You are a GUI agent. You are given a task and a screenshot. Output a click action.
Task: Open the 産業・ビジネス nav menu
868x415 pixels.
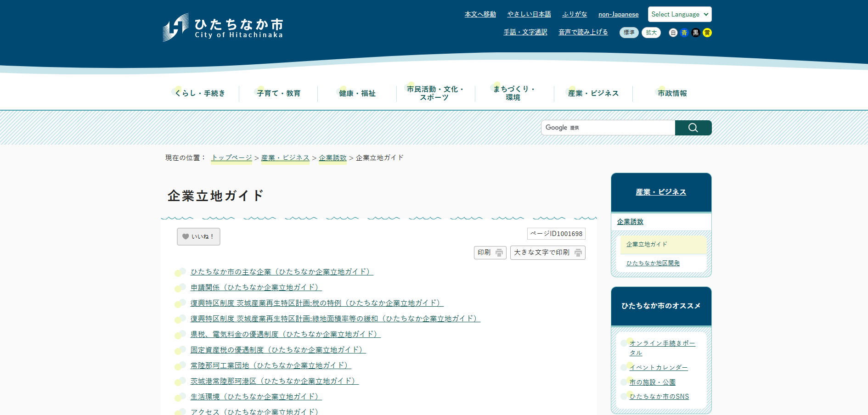click(x=593, y=93)
